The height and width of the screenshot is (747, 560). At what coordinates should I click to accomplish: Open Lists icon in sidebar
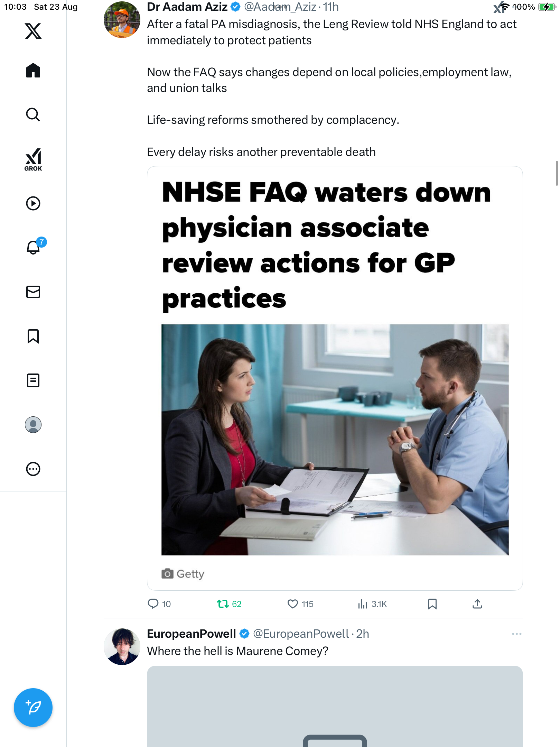(x=33, y=380)
